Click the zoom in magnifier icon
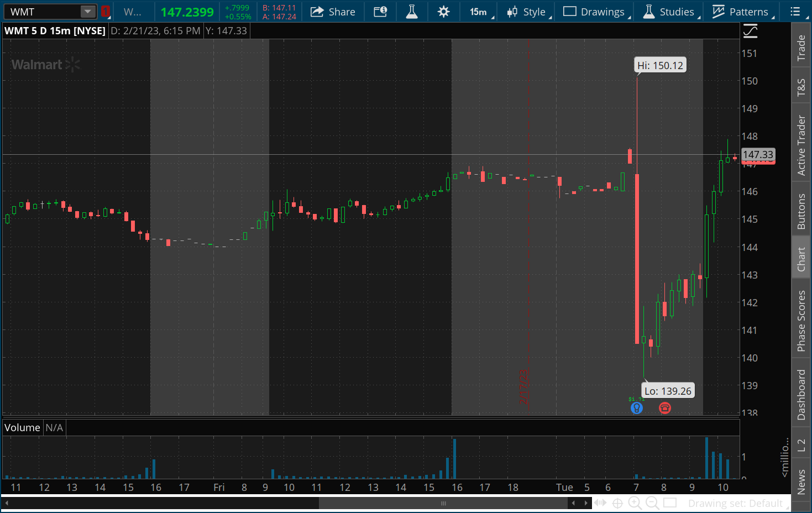The width and height of the screenshot is (812, 513). [635, 503]
